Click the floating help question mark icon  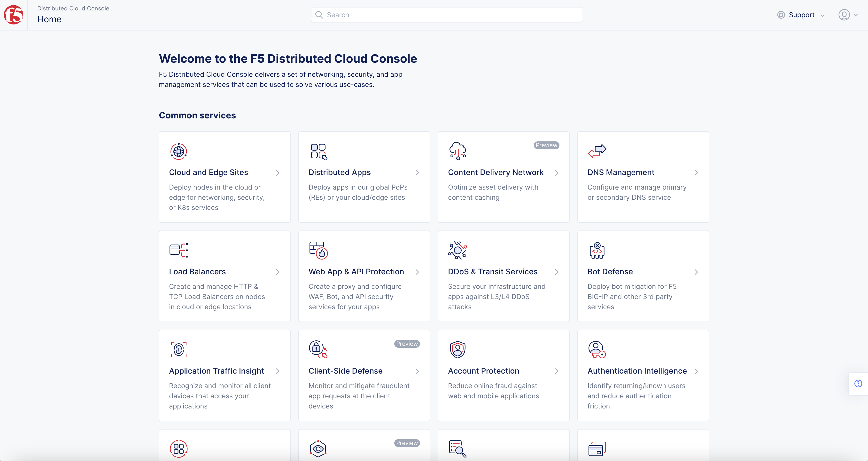[x=858, y=384]
